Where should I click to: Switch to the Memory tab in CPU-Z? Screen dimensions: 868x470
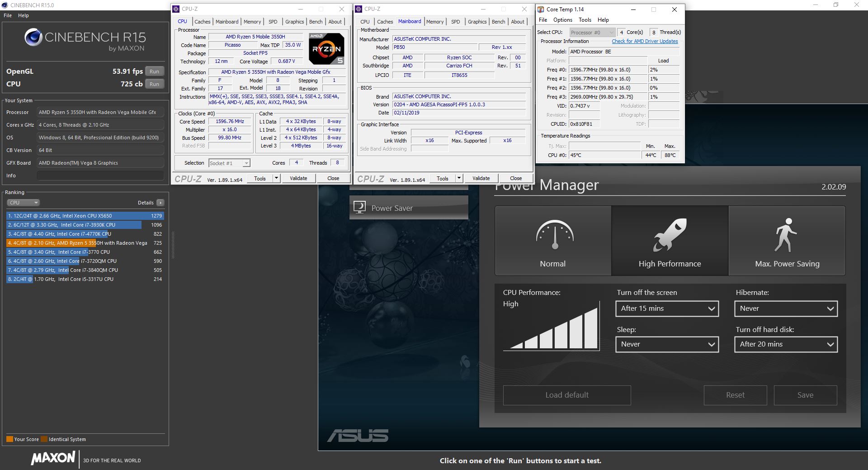coord(252,22)
